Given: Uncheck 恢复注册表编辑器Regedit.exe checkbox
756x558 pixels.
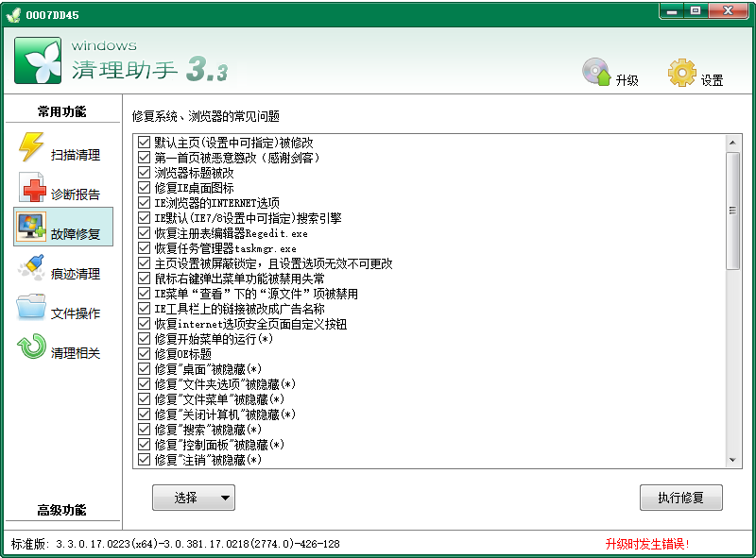Looking at the screenshot, I should tap(144, 233).
